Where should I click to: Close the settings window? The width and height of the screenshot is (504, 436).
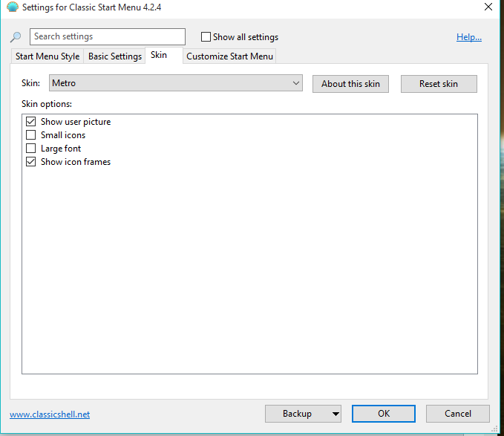[488, 7]
